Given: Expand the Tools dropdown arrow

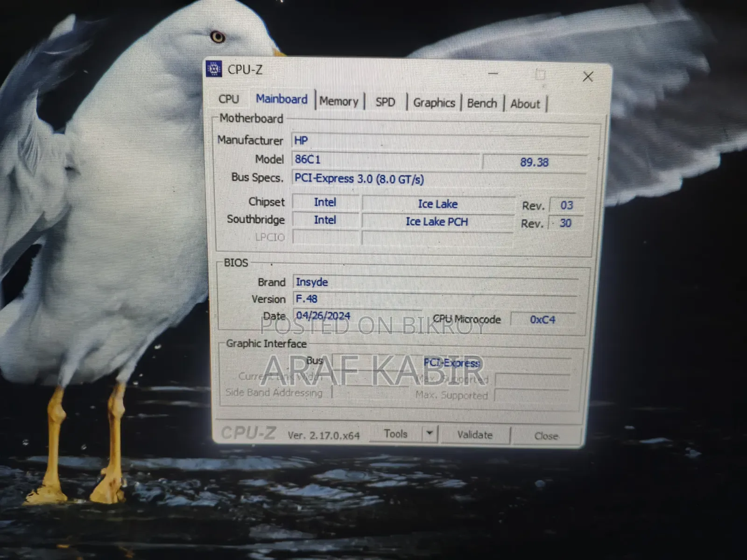Looking at the screenshot, I should [430, 434].
